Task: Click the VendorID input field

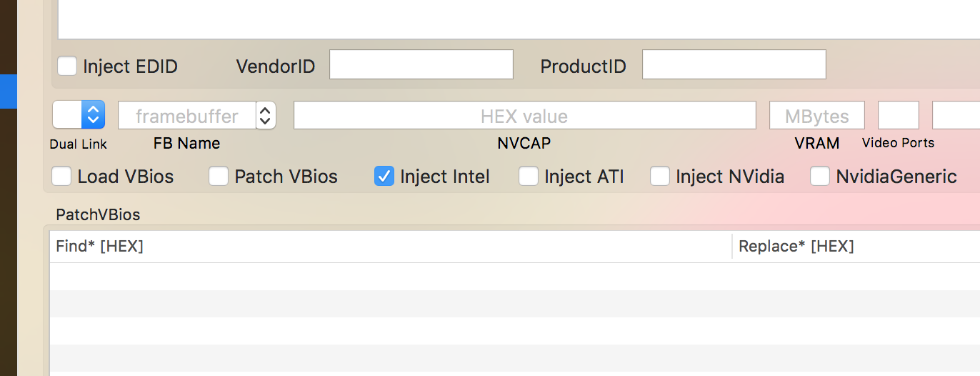Action: (x=421, y=64)
